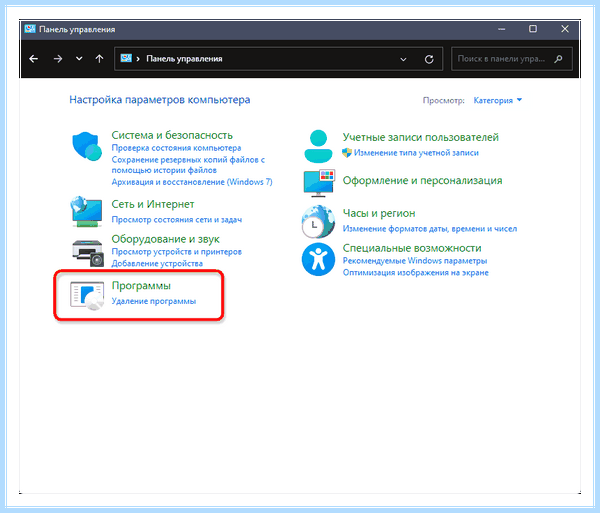Image resolution: width=600 pixels, height=513 pixels.
Task: Open "Сохранение резервных копий файлов" link
Action: tap(188, 165)
